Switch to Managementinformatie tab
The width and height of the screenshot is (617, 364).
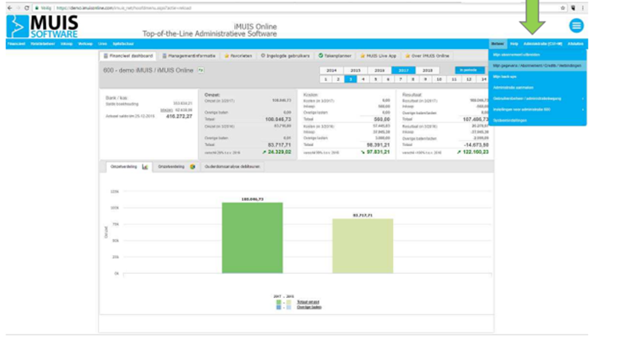click(x=189, y=56)
